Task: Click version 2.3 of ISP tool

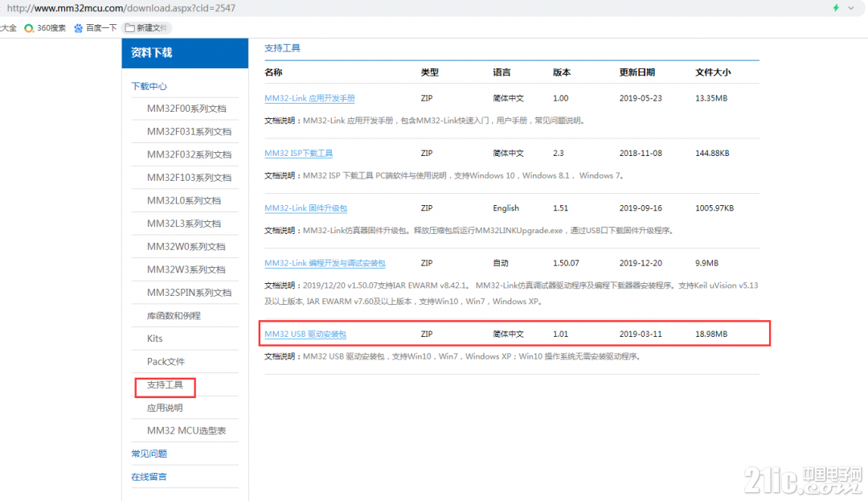Action: 558,153
